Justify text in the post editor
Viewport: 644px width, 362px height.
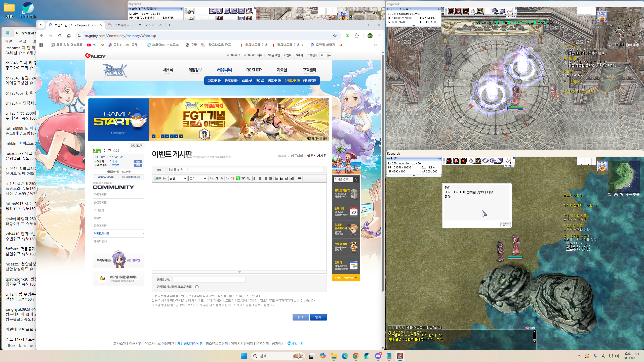(x=271, y=178)
